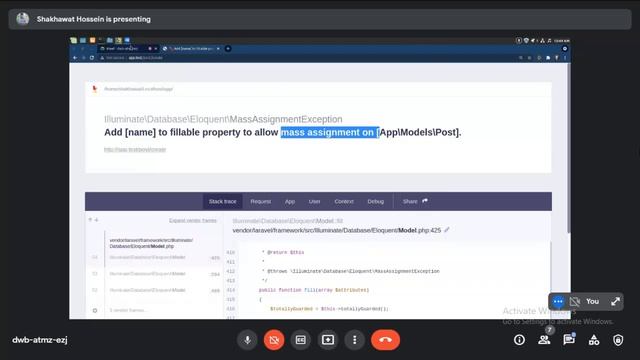Click the browser back arrow
Image resolution: width=640 pixels, height=360 pixels.
[x=75, y=58]
